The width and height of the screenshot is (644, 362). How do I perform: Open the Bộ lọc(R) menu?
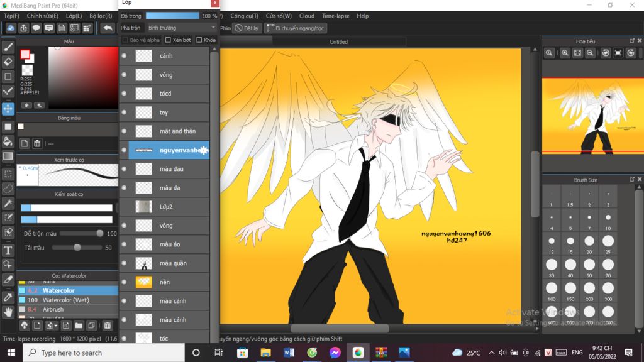tap(101, 16)
